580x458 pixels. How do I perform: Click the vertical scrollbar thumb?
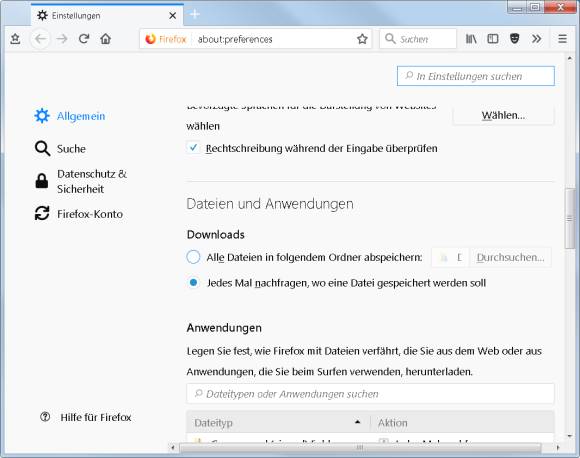point(570,219)
